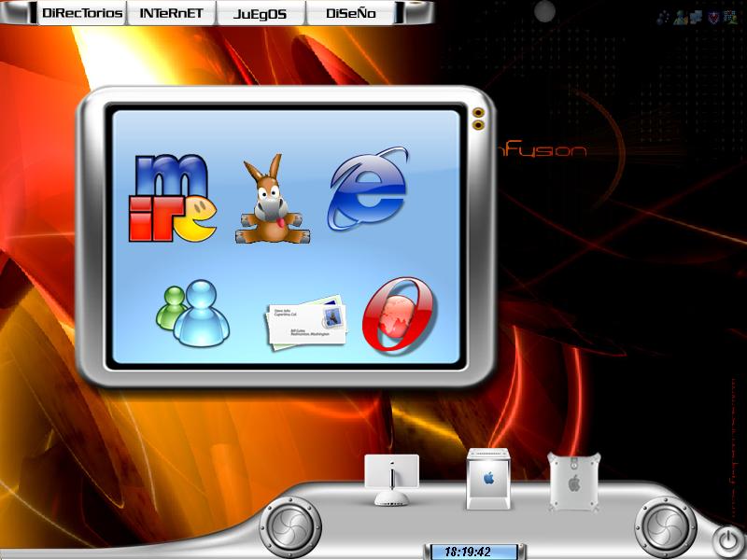747x560 pixels.
Task: Click the bubbles tray icon
Action: pyautogui.click(x=663, y=18)
